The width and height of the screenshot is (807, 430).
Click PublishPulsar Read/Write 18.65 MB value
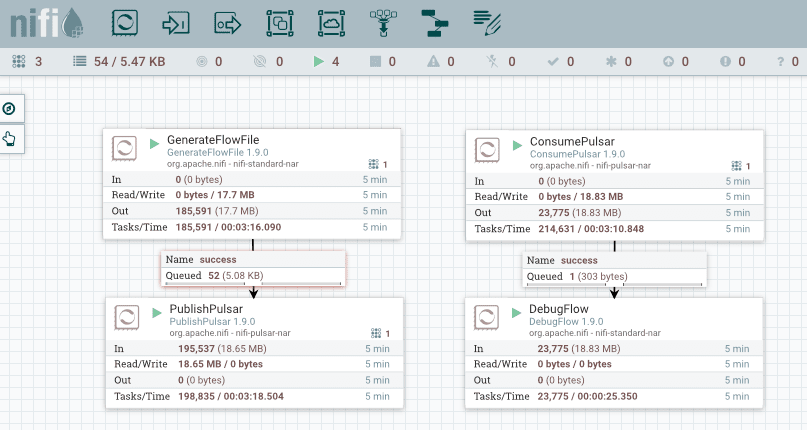tap(200, 364)
